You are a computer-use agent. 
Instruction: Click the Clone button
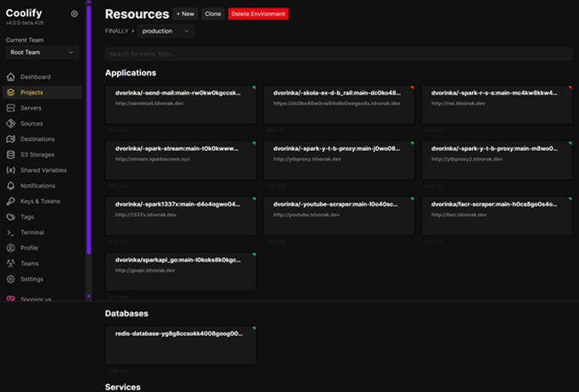click(213, 14)
